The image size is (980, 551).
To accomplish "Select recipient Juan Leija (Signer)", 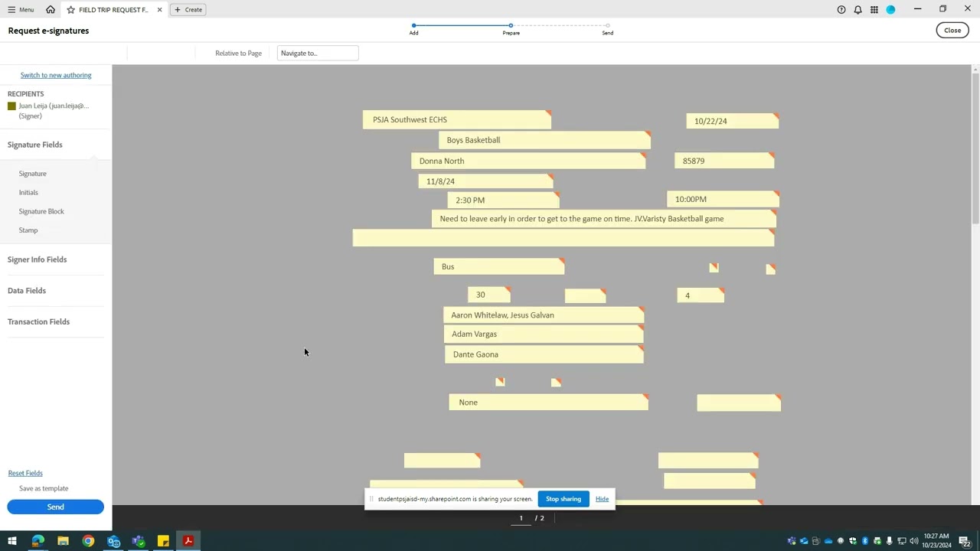I will [54, 111].
